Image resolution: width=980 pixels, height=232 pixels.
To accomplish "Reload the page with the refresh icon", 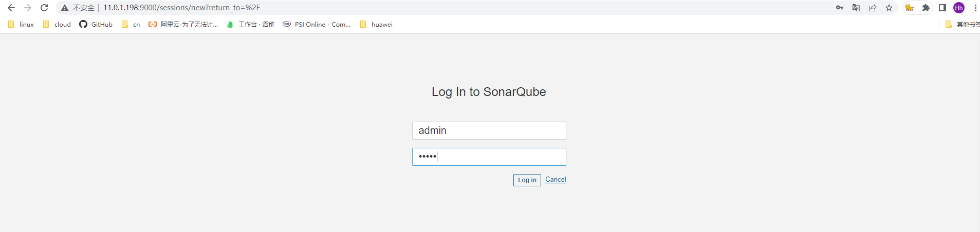I will coord(44,8).
